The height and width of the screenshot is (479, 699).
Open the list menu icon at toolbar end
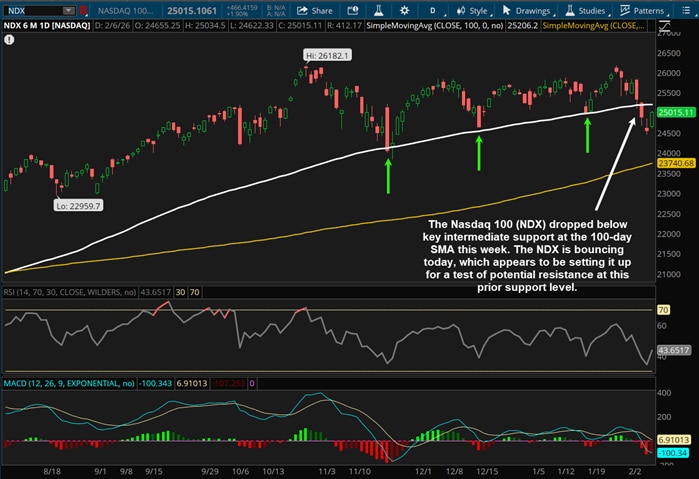pyautogui.click(x=686, y=11)
